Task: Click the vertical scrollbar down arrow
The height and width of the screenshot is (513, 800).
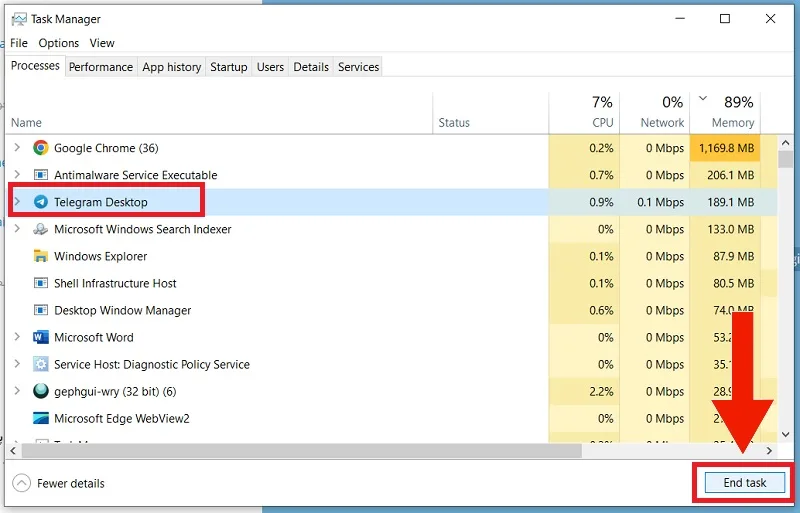Action: click(x=786, y=434)
